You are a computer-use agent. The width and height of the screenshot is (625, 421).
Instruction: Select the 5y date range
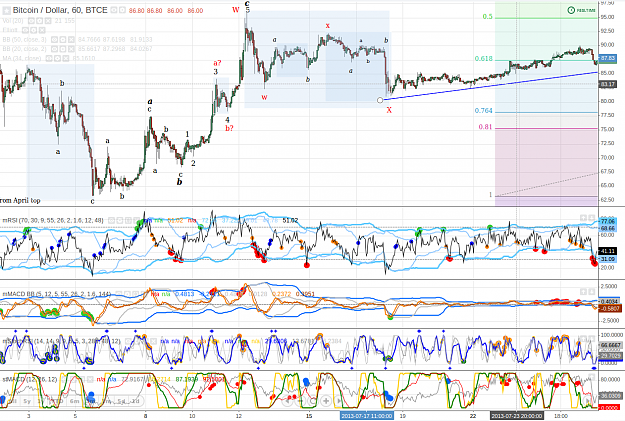pos(27,401)
